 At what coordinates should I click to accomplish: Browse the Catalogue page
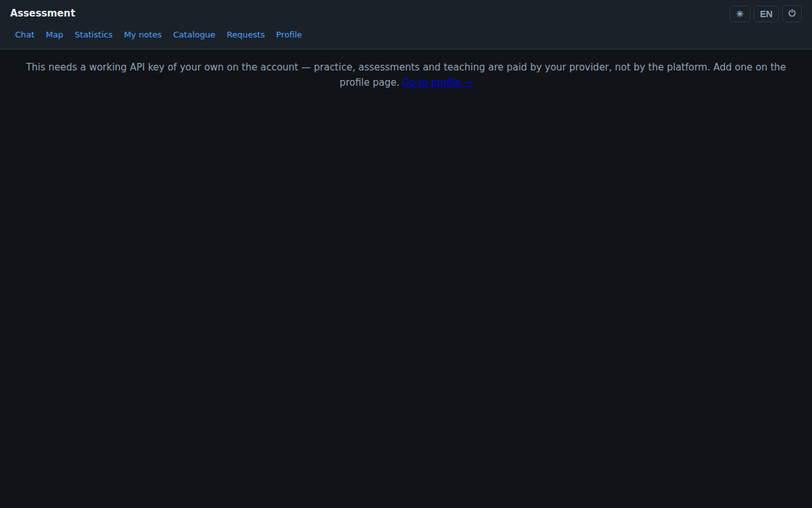tap(194, 35)
